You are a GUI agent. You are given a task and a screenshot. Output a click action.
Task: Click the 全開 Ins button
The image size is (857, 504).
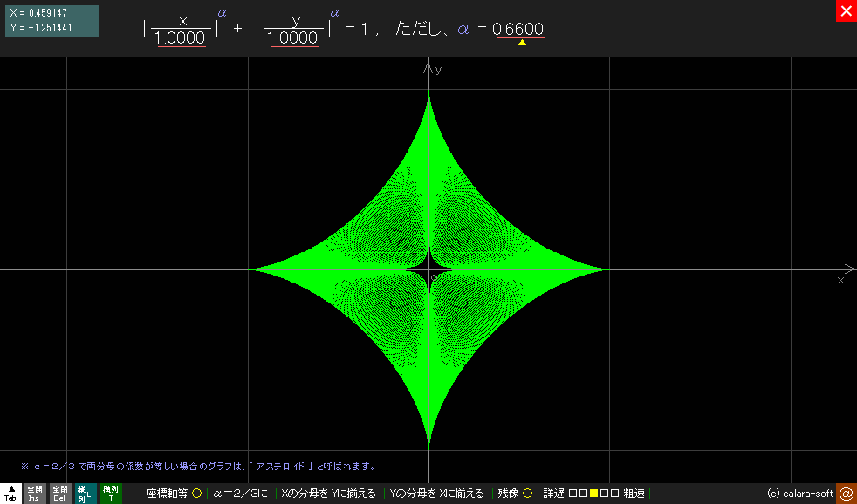35,494
